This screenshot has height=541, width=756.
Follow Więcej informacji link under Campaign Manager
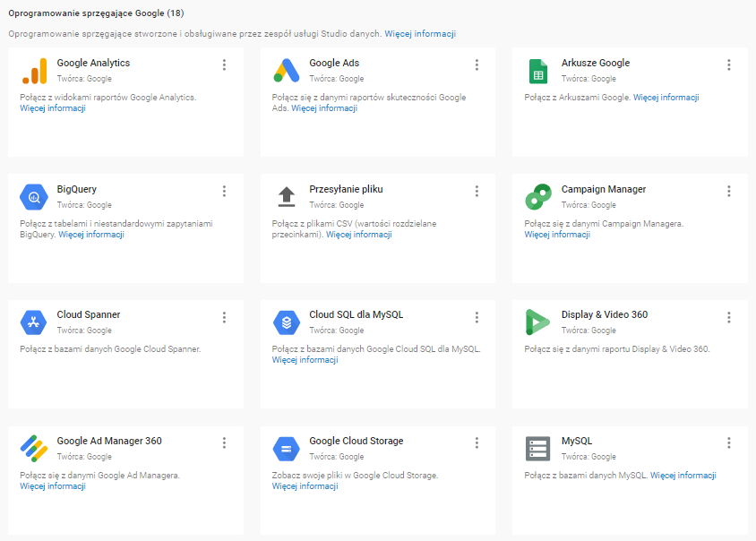[557, 235]
